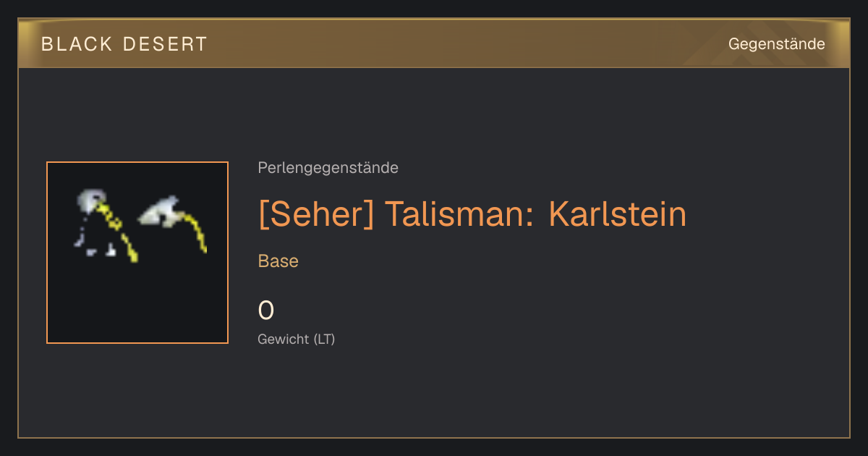Select the Base enhancement label
This screenshot has width=868, height=456.
[278, 261]
